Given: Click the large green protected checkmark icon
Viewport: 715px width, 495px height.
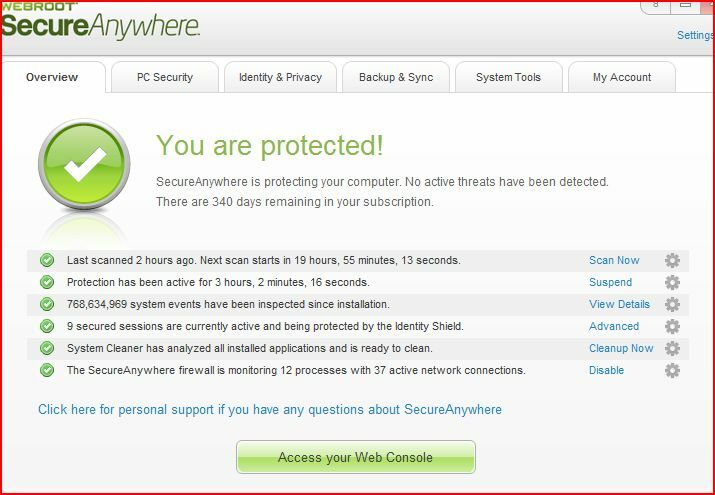Looking at the screenshot, I should [84, 164].
